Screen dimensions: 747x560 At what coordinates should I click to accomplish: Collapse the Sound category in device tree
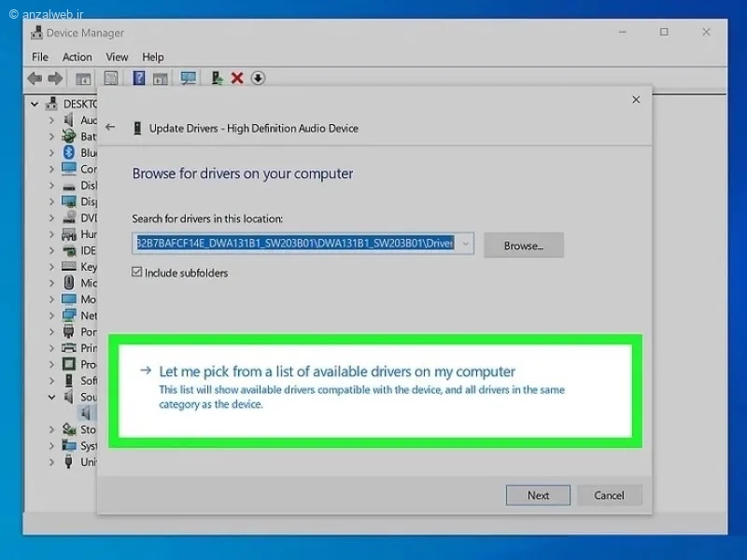[51, 397]
